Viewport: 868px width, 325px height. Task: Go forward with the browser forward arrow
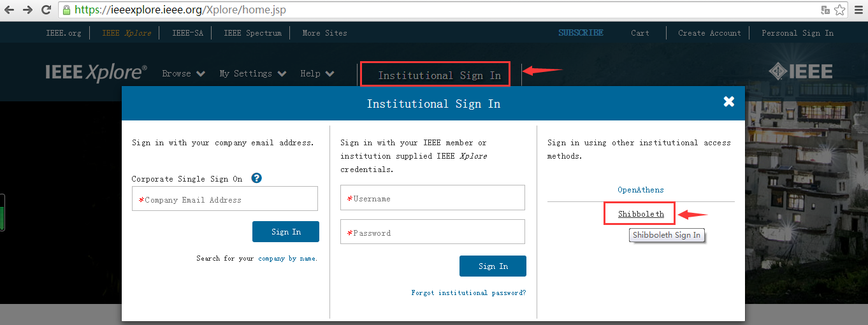28,10
